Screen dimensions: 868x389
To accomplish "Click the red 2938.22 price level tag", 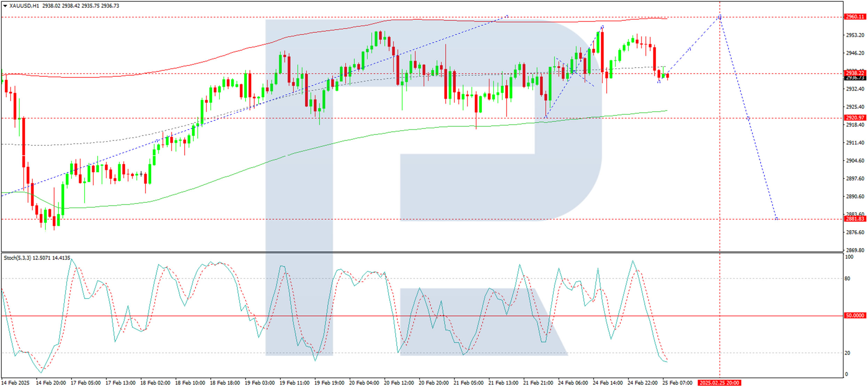I will pos(855,73).
